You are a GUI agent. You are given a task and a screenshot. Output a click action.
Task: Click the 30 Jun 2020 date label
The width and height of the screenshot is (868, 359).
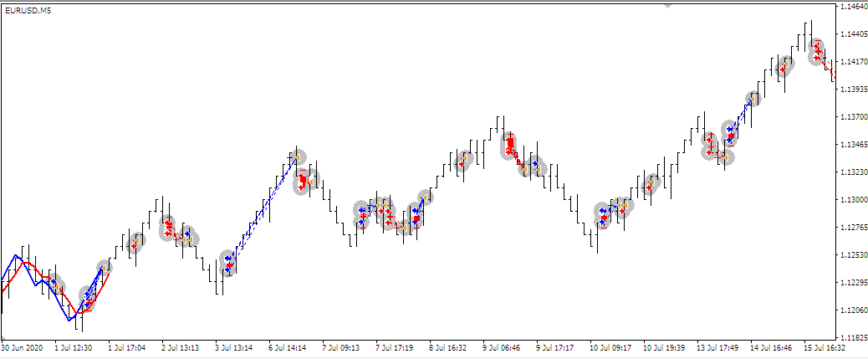[x=21, y=346]
